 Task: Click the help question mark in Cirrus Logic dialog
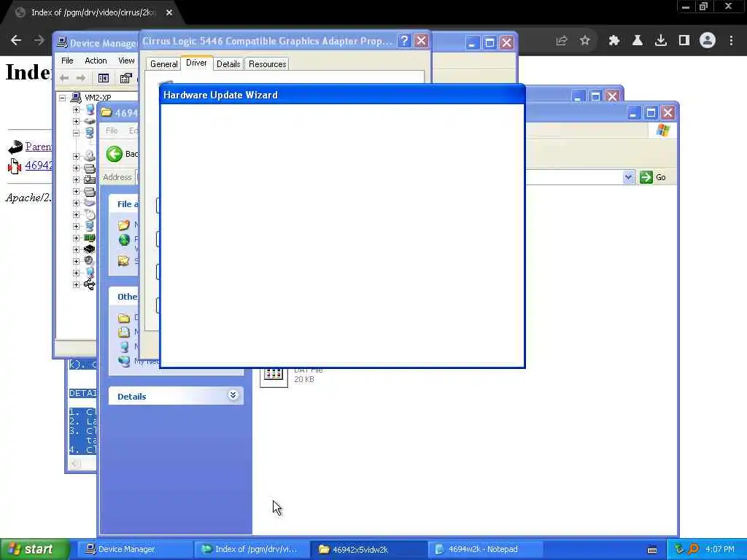[x=404, y=41]
